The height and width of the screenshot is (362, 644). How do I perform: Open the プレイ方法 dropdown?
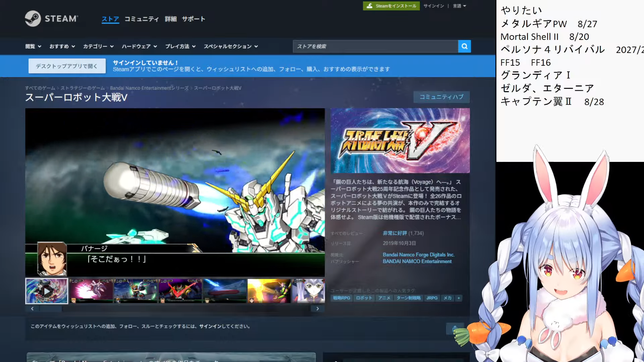pos(180,46)
